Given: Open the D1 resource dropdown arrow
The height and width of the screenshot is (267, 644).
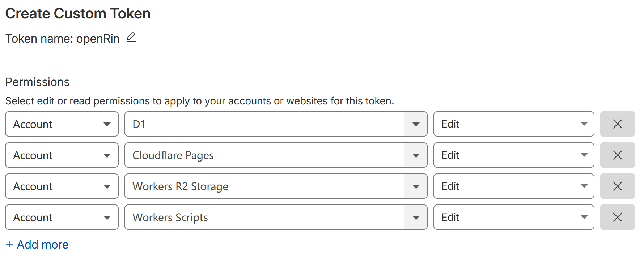Looking at the screenshot, I should pos(416,124).
